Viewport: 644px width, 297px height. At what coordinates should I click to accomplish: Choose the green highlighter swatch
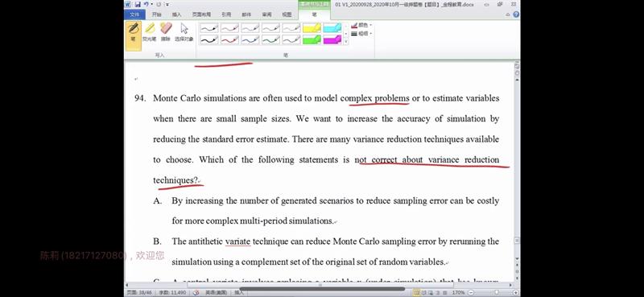pos(312,39)
